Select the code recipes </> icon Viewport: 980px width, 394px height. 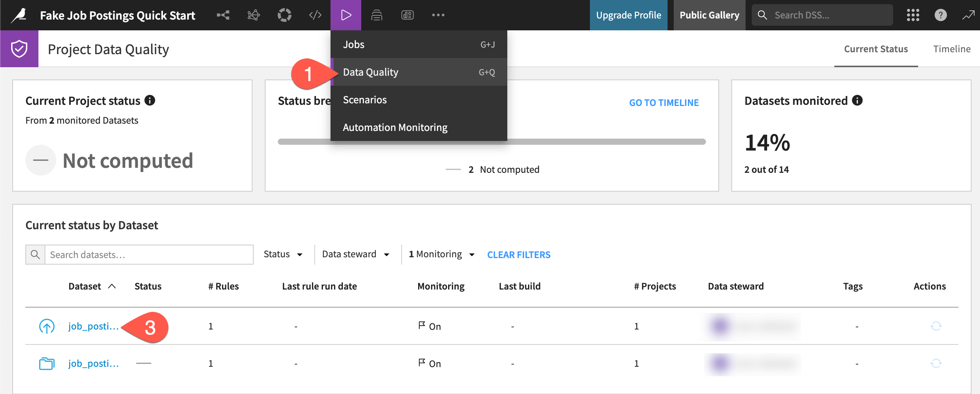coord(315,15)
